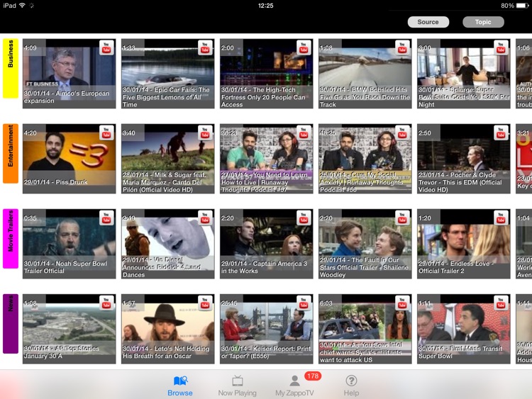This screenshot has width=532, height=399.
Task: Open the Now Playing tab
Action: [237, 386]
